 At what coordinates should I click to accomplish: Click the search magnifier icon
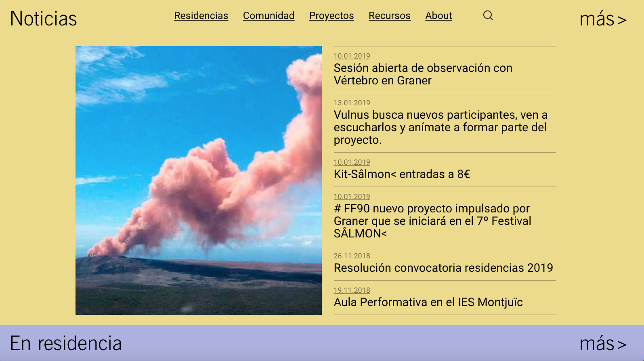(488, 15)
